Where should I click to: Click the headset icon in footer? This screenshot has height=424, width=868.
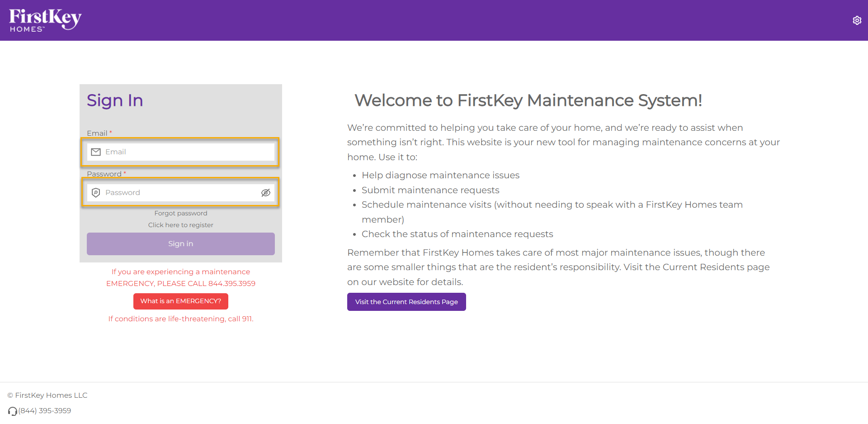13,411
